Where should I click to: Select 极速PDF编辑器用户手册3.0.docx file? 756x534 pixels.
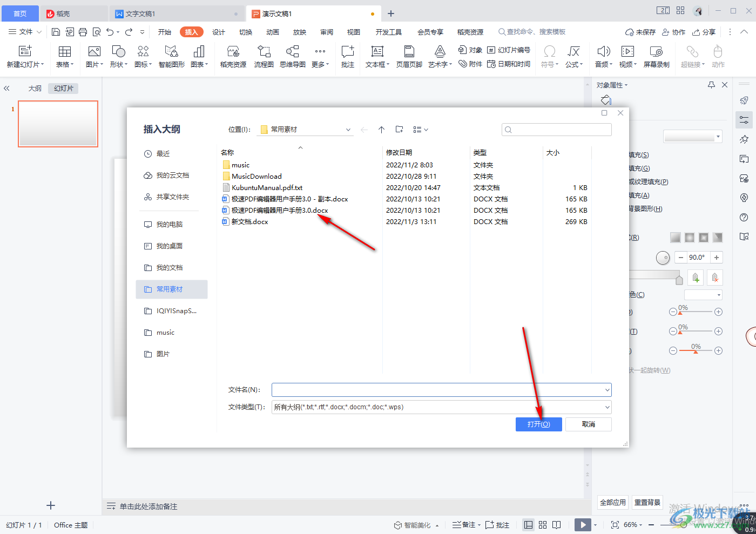pyautogui.click(x=275, y=211)
